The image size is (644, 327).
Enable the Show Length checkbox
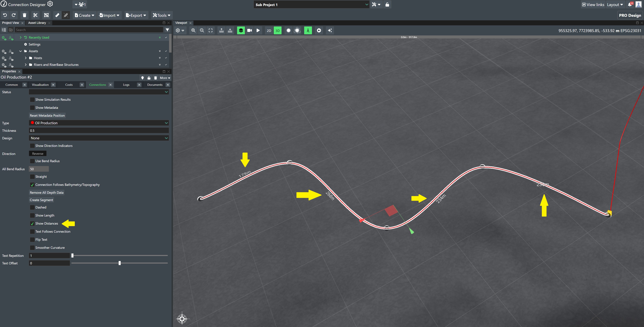click(32, 215)
